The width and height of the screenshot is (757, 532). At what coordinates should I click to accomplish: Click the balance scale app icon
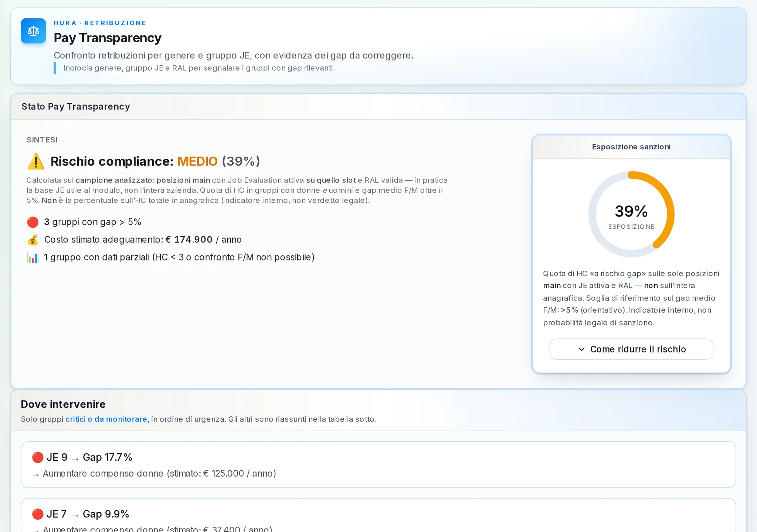coord(33,31)
